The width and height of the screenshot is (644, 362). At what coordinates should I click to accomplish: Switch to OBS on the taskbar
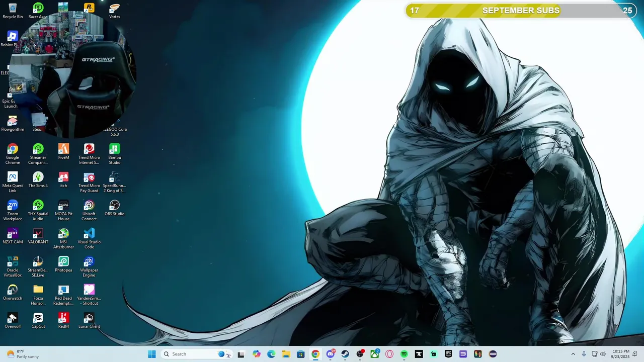click(x=360, y=354)
